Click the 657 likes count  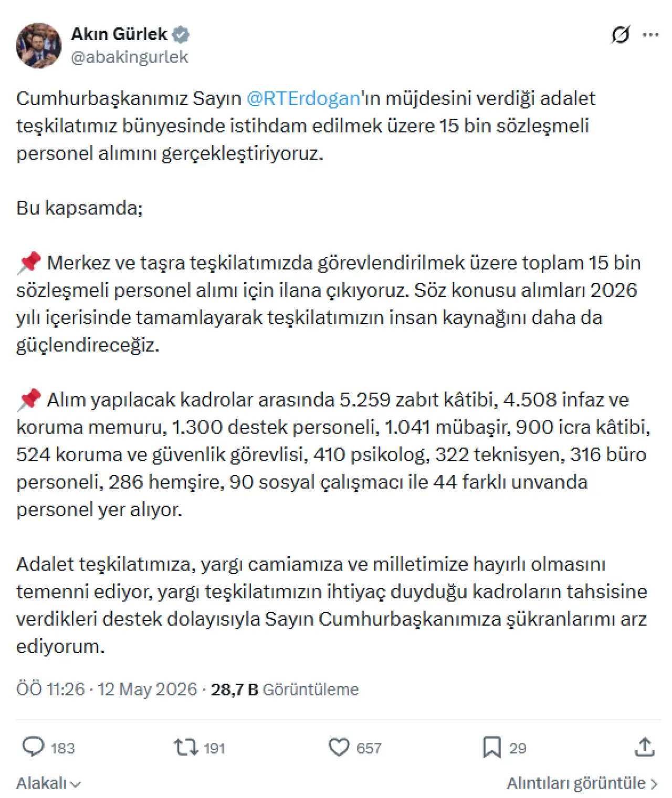(x=369, y=748)
